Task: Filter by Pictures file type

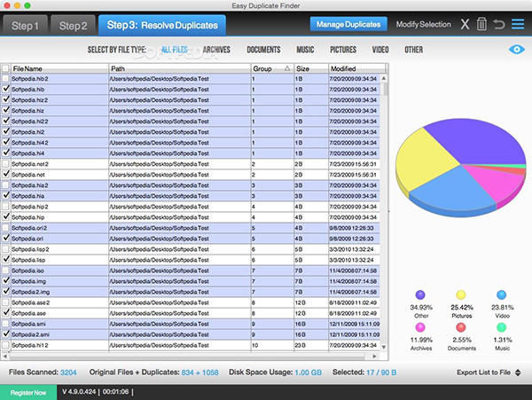Action: [343, 50]
